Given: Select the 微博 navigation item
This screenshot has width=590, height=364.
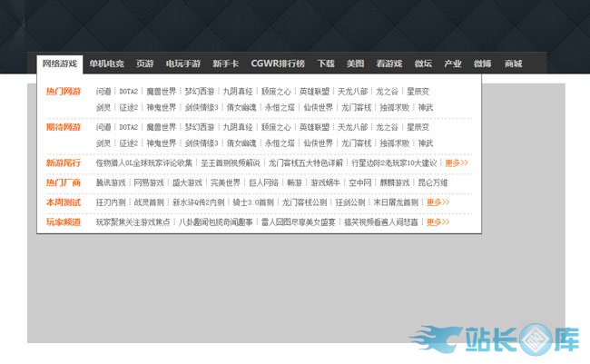Looking at the screenshot, I should click(x=483, y=64).
